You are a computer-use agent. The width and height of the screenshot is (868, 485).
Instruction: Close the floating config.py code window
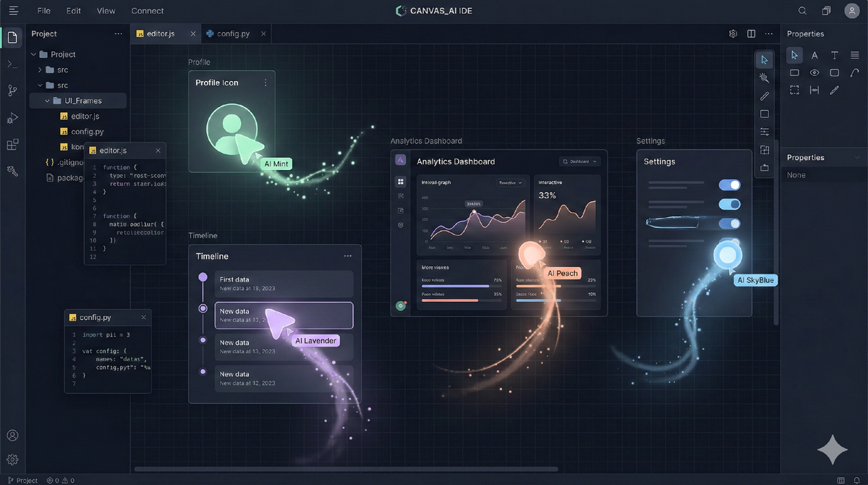(x=144, y=317)
